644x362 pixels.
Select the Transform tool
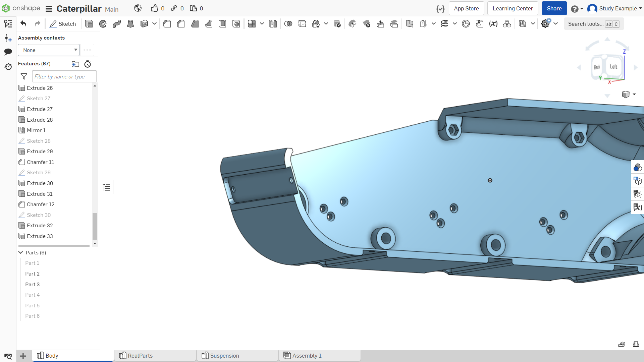point(316,24)
